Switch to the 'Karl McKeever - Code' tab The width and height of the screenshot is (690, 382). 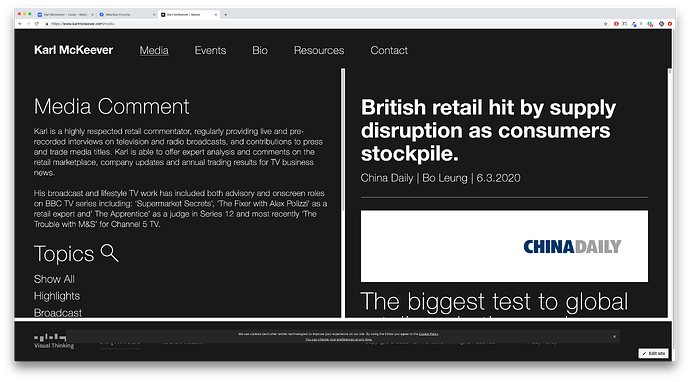coord(66,15)
